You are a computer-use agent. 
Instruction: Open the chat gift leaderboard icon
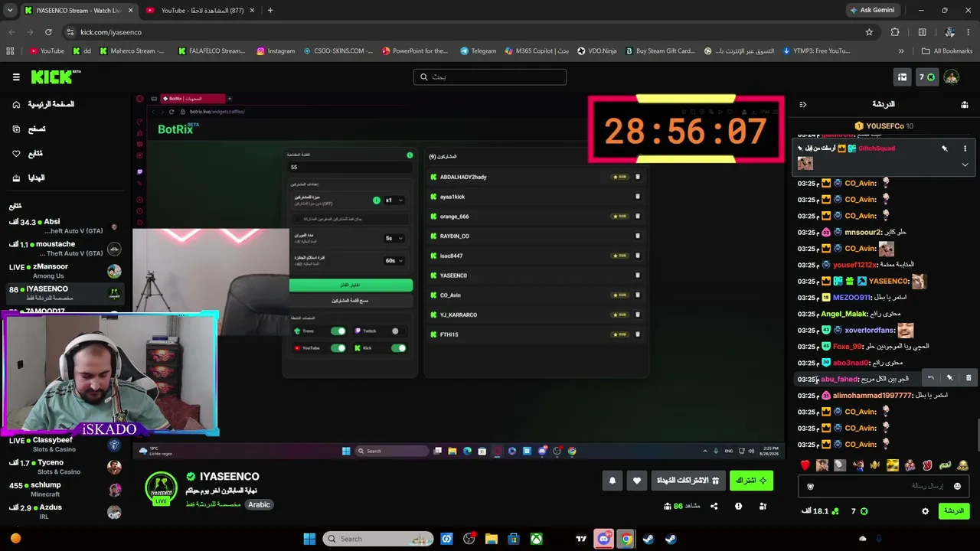click(x=965, y=104)
